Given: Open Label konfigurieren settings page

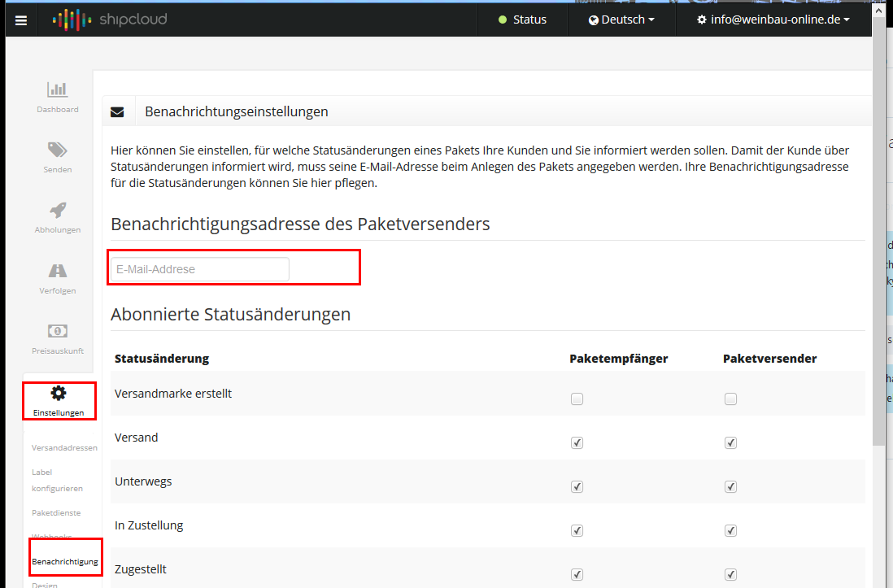Looking at the screenshot, I should [57, 480].
